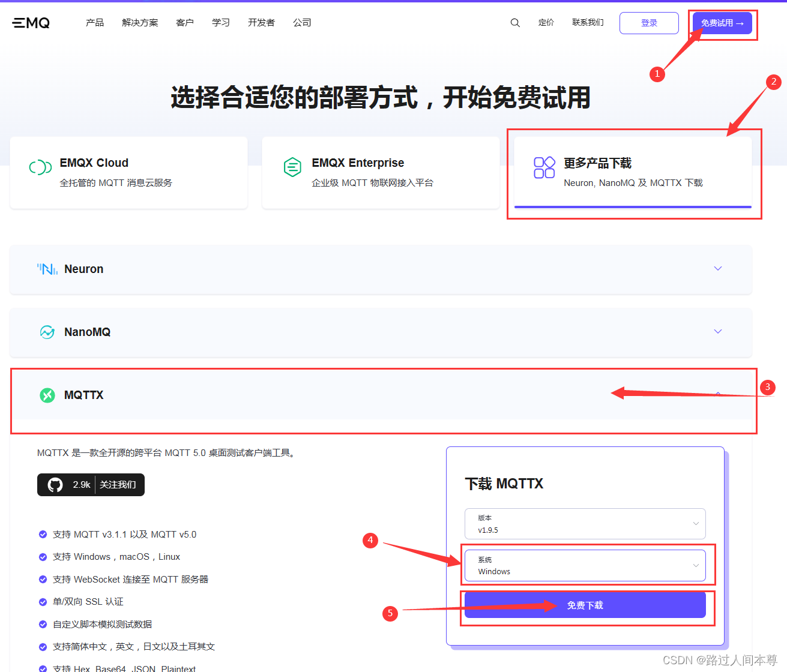Screen dimensions: 787x672
Task: Open the 系统 Windows dropdown
Action: [x=585, y=565]
